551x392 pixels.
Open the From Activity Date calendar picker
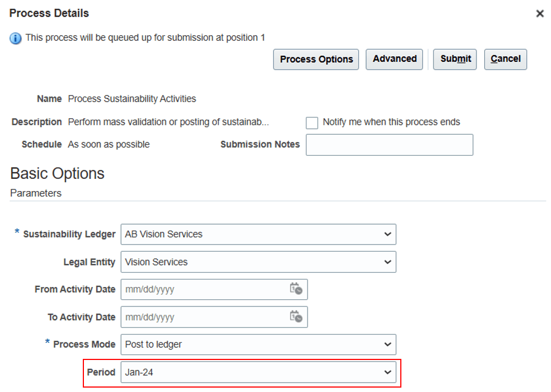pos(296,289)
